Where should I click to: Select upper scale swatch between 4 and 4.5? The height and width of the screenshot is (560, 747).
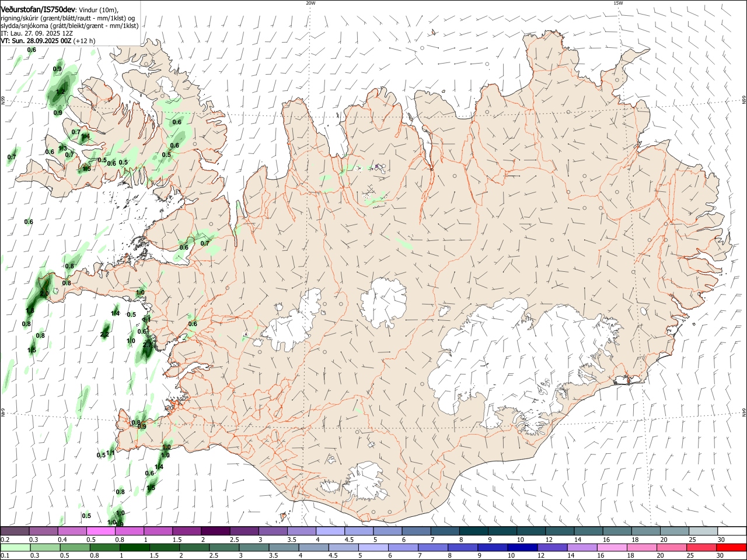point(330,531)
